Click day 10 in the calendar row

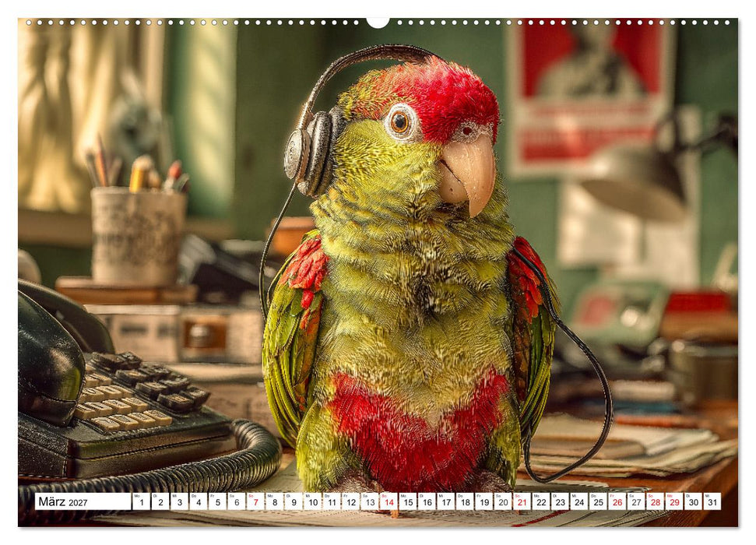(x=312, y=501)
